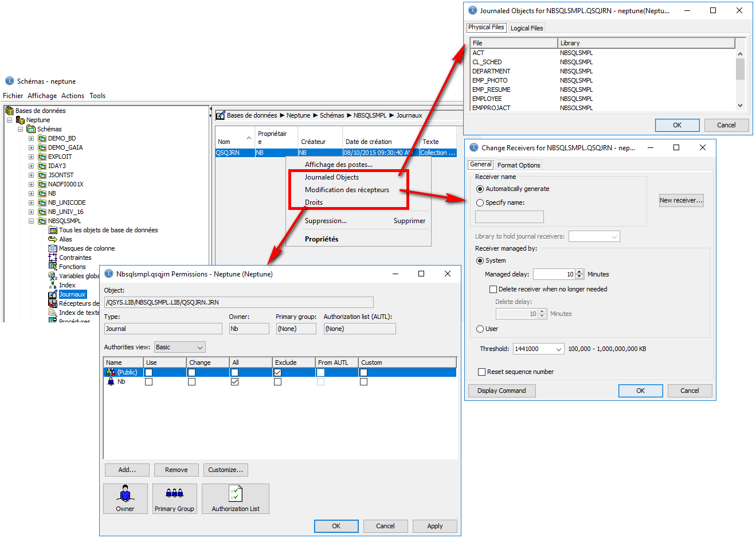Select the Specify name radio button
756x538 pixels.
(480, 202)
